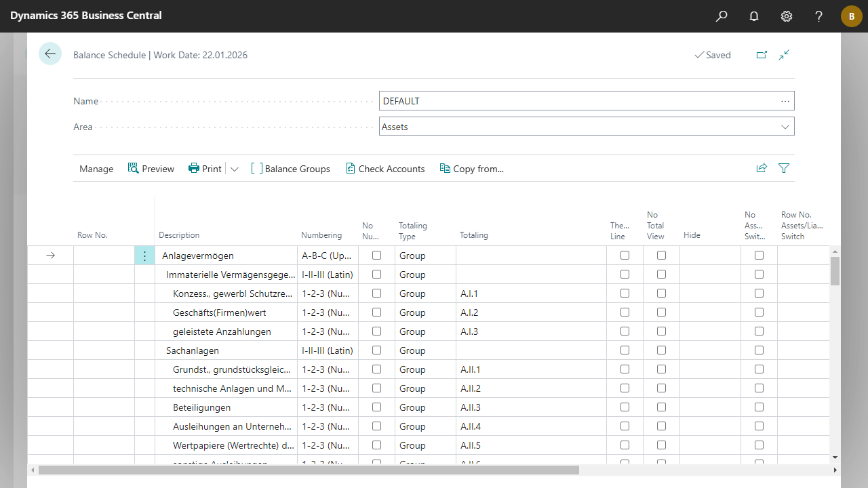Click the share icon above the grid
The image size is (868, 488).
click(x=762, y=168)
